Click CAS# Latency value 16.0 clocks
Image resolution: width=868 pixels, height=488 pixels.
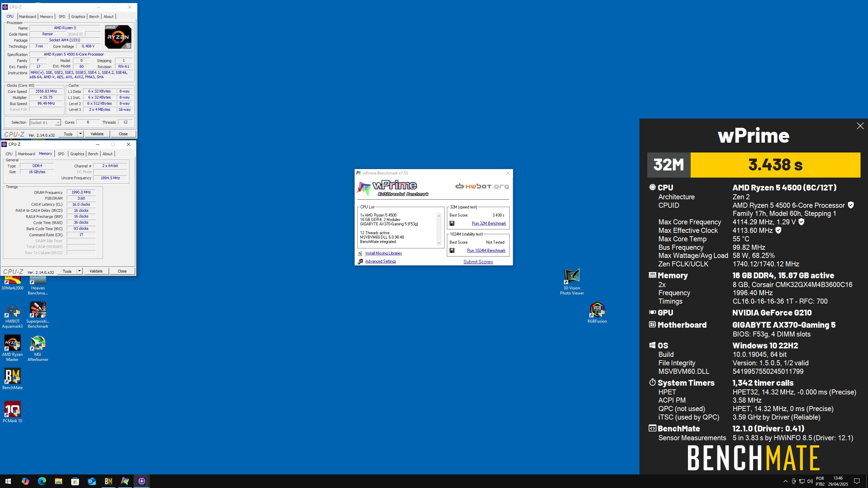click(81, 204)
